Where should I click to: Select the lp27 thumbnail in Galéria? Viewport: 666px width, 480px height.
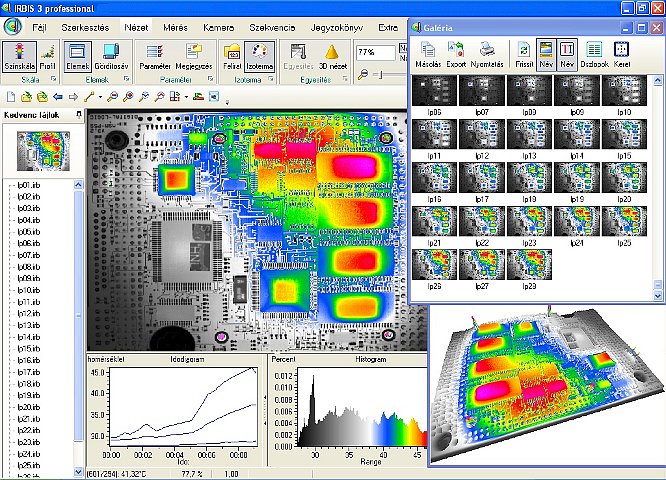coord(482,264)
